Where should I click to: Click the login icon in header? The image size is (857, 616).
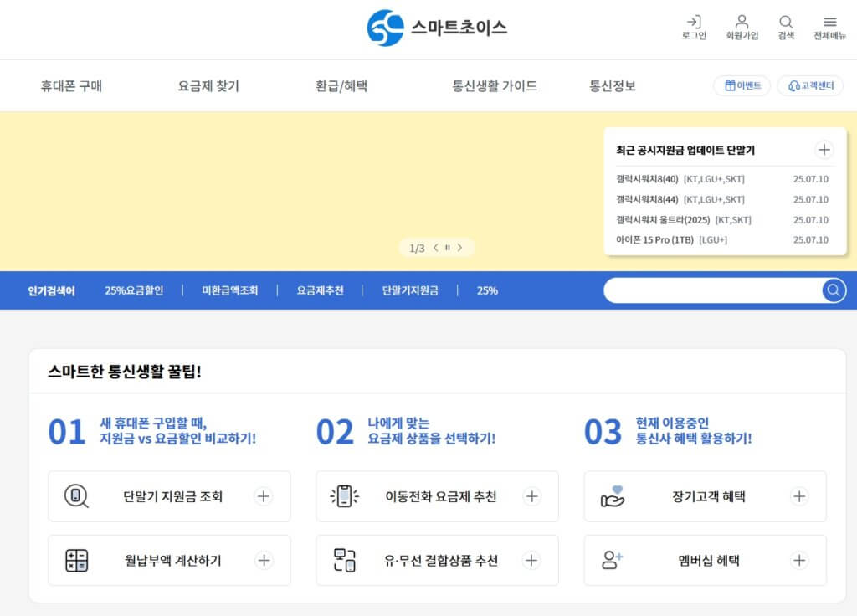coord(693,23)
